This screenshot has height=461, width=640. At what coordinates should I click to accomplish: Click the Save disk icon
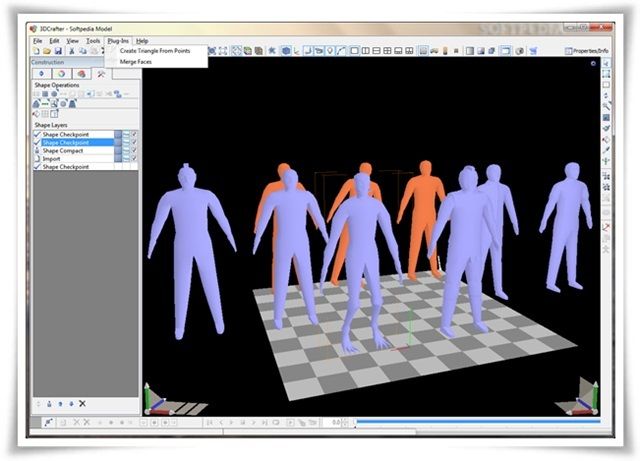tap(58, 51)
